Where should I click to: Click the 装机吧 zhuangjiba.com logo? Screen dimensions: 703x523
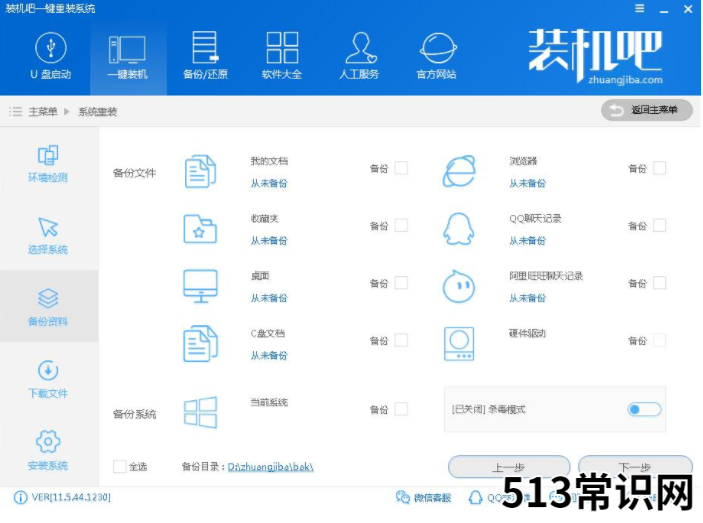pos(595,56)
